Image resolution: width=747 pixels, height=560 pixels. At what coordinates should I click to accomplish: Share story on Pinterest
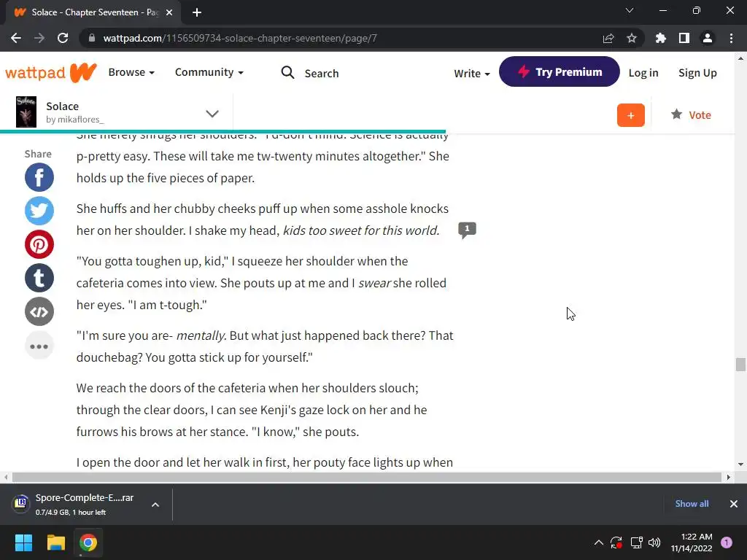coord(39,244)
